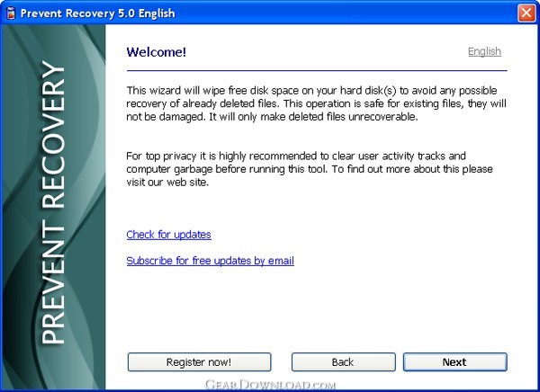Click the Next button
The width and height of the screenshot is (540, 392).
454,362
